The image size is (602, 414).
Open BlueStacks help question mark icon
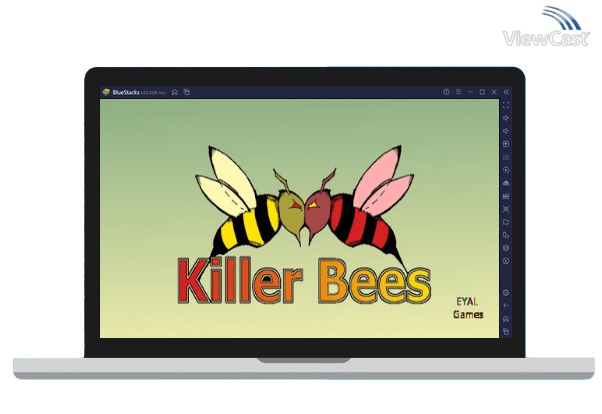(446, 92)
